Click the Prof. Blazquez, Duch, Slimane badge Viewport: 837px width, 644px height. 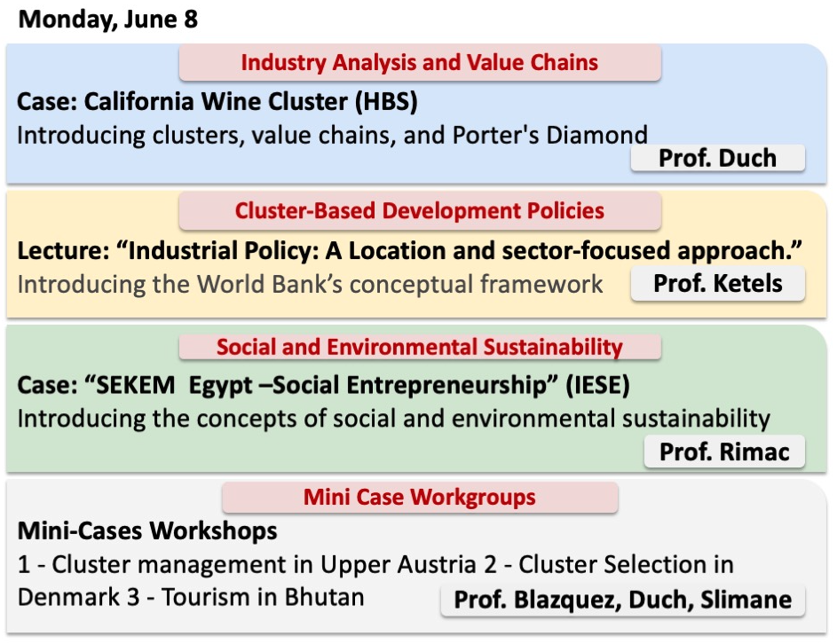click(623, 600)
